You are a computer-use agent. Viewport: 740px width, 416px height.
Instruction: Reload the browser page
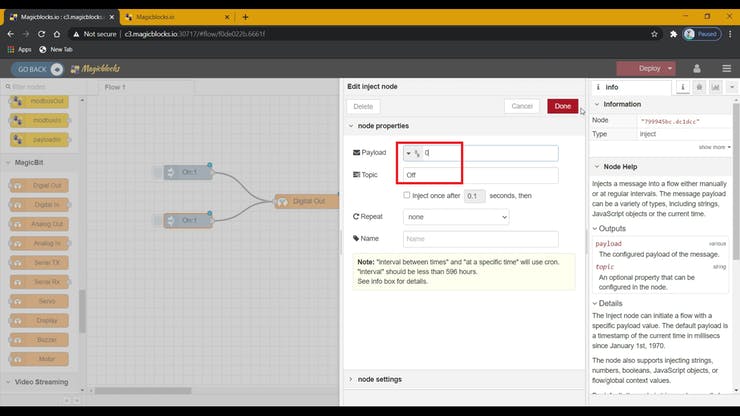pos(42,34)
